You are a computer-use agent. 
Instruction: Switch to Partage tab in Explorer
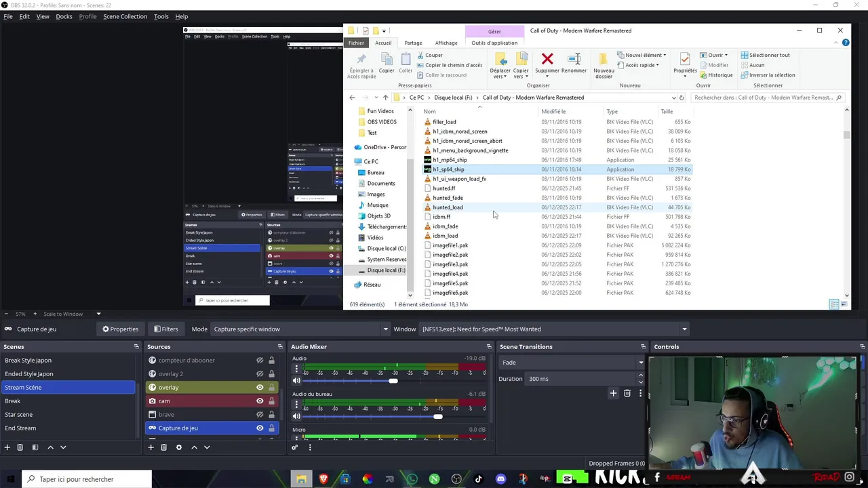tap(413, 43)
